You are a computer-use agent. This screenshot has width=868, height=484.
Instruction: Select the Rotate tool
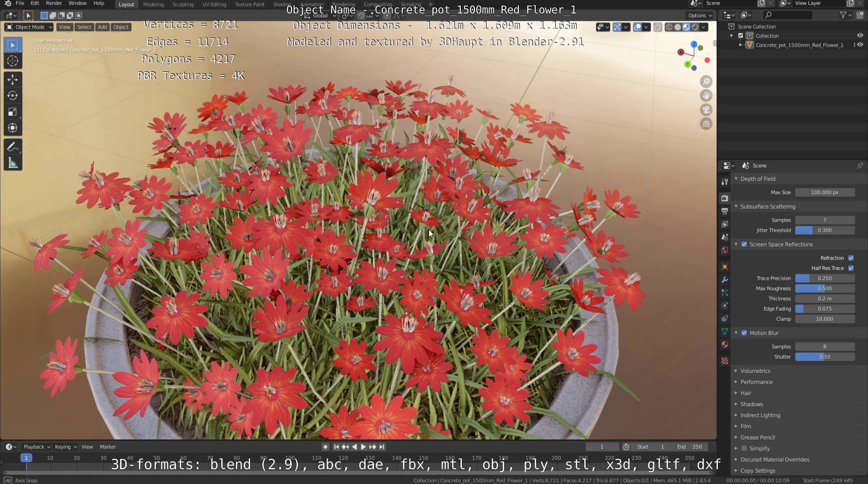coord(13,96)
